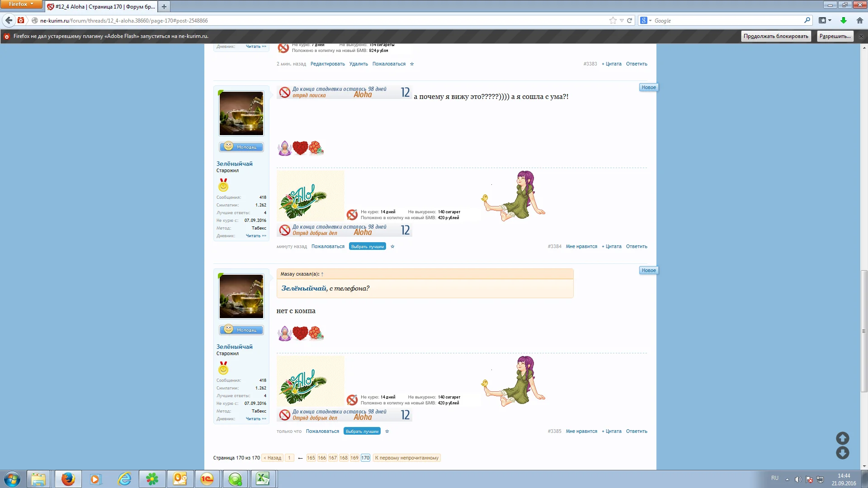This screenshot has height=488, width=868.
Task: Click the Firefox home icon
Action: 859,20
